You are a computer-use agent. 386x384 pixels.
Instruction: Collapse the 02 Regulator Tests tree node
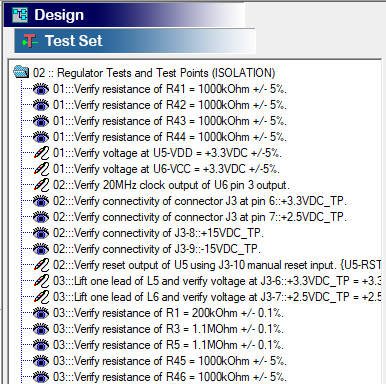[21, 72]
